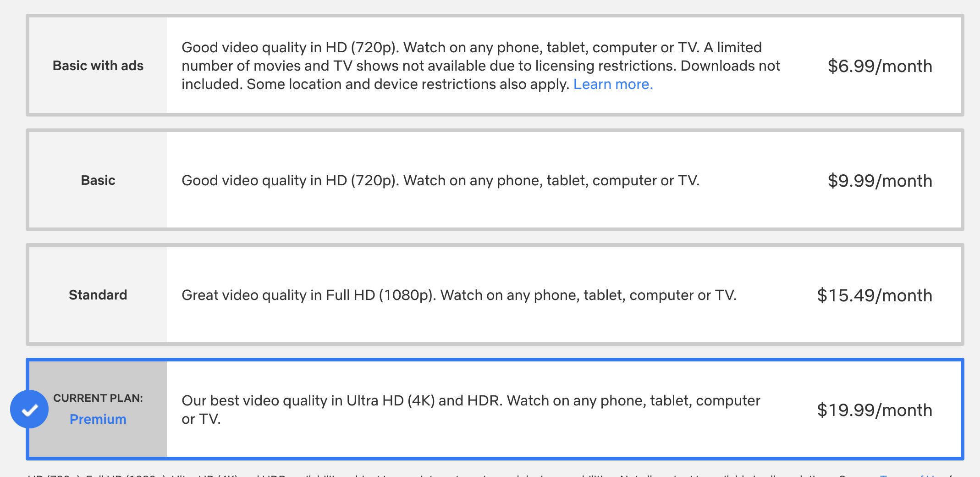Click the $6.99/month price
Viewport: 980px width, 477px height.
pyautogui.click(x=880, y=66)
